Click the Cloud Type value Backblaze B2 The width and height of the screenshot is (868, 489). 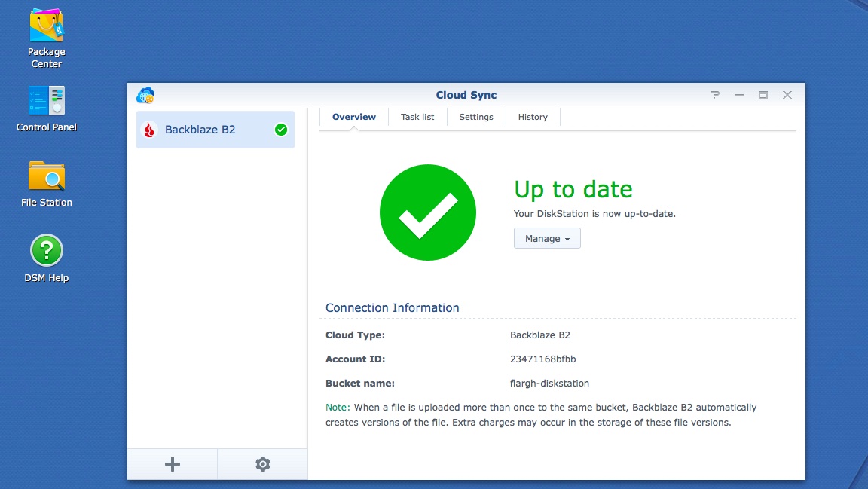(x=539, y=335)
